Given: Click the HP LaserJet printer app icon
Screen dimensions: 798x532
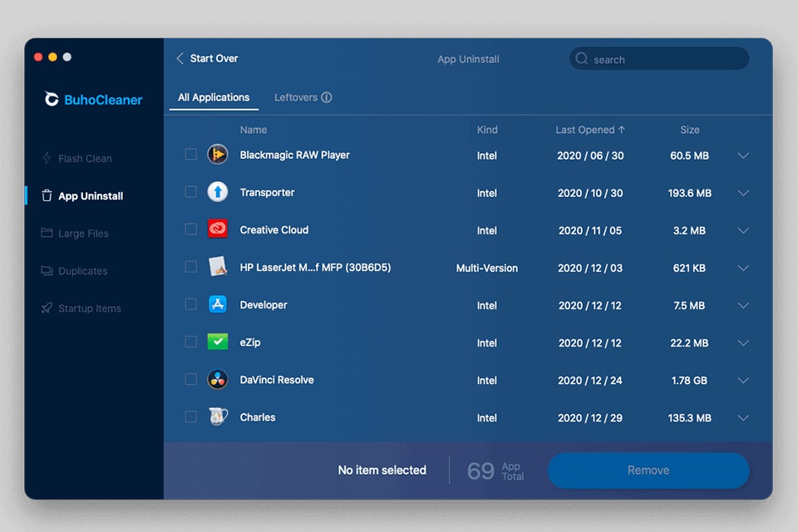Looking at the screenshot, I should [218, 267].
